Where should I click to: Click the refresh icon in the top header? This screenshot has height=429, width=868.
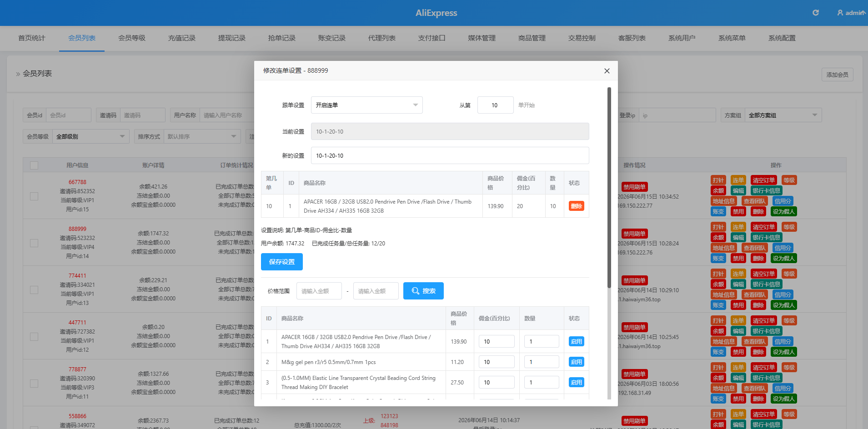tap(816, 13)
